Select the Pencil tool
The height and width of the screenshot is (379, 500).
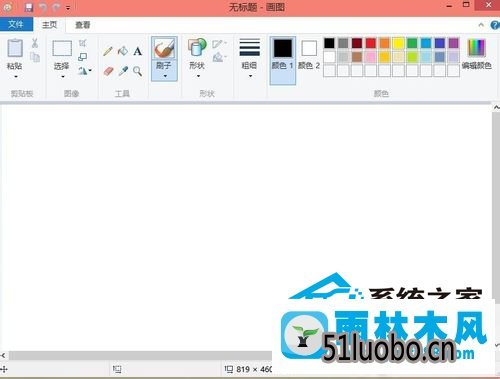(108, 51)
